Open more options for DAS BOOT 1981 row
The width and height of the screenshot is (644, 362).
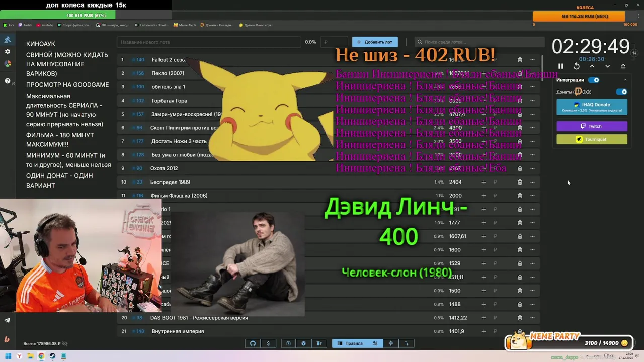point(532,318)
